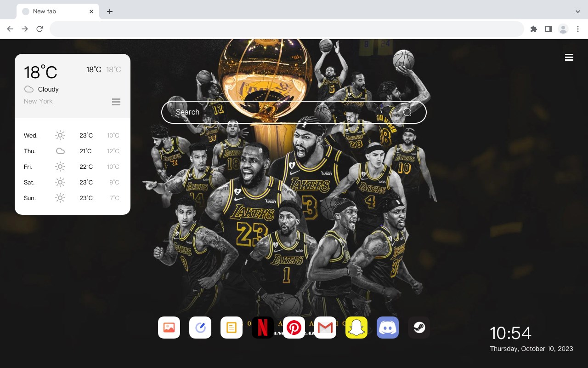
Task: Click the 10:54 clock display
Action: point(510,333)
